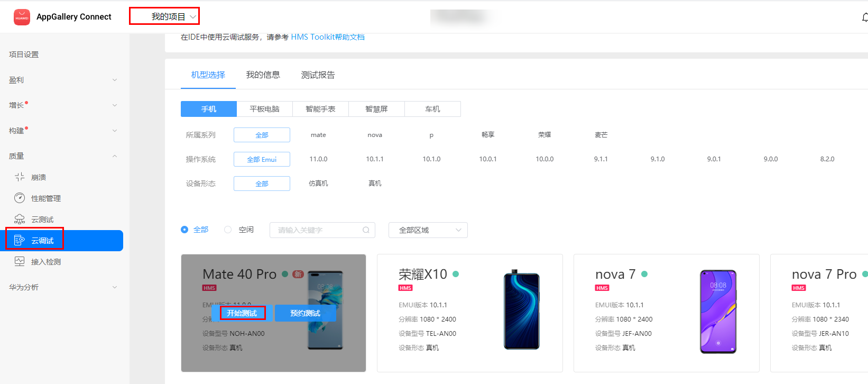
Task: Switch to the 平板电脑 device tab
Action: (264, 109)
